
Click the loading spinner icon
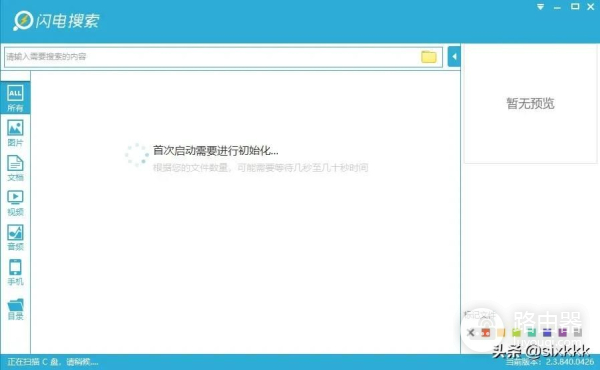click(137, 155)
